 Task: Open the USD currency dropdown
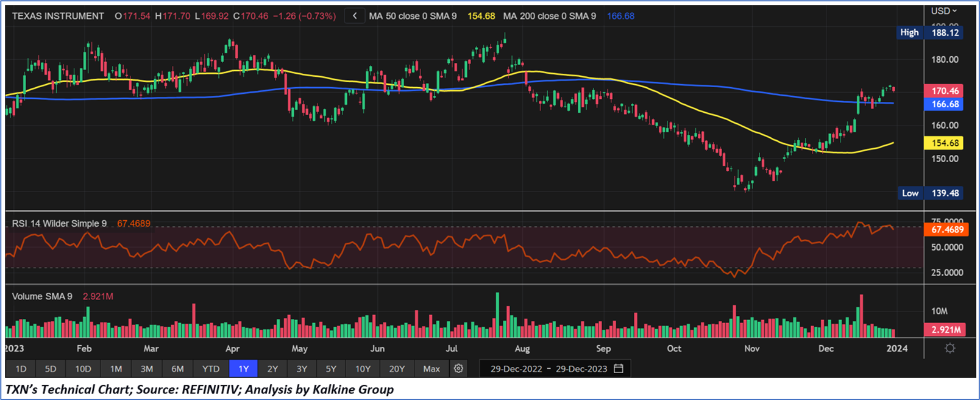point(944,11)
